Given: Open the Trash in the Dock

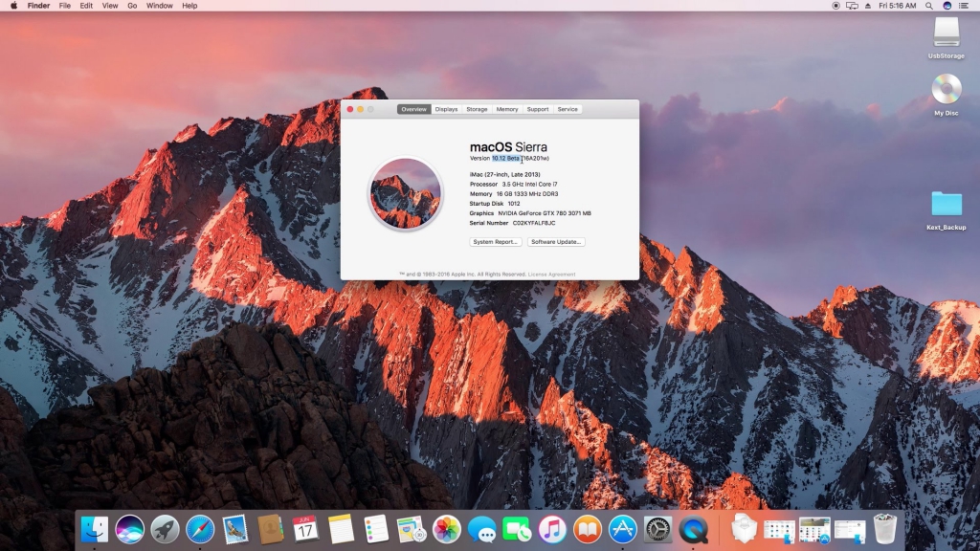Looking at the screenshot, I should pos(884,528).
